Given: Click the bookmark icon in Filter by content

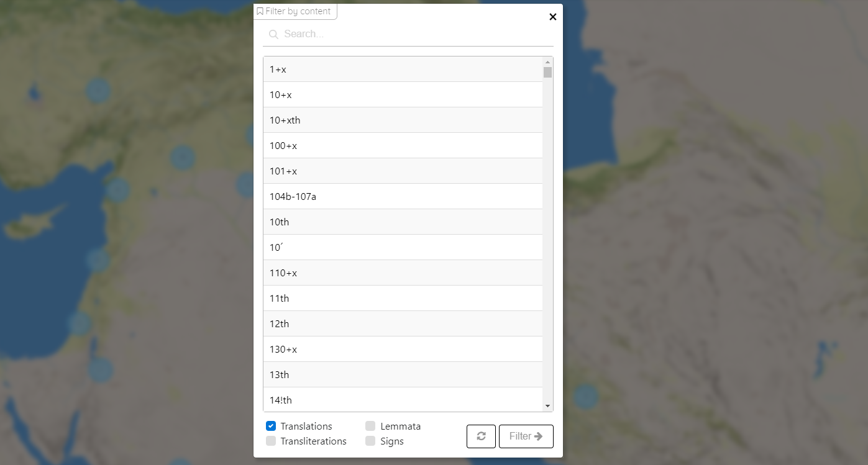Looking at the screenshot, I should 260,11.
